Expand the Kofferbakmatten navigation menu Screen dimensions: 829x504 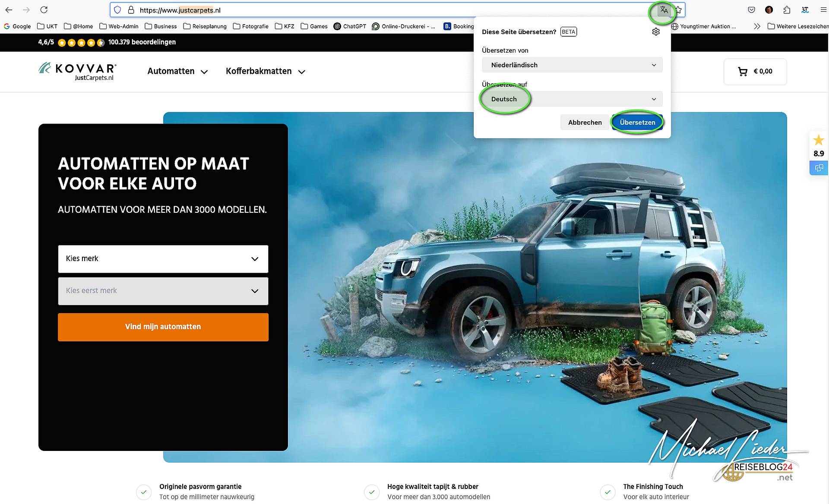266,71
